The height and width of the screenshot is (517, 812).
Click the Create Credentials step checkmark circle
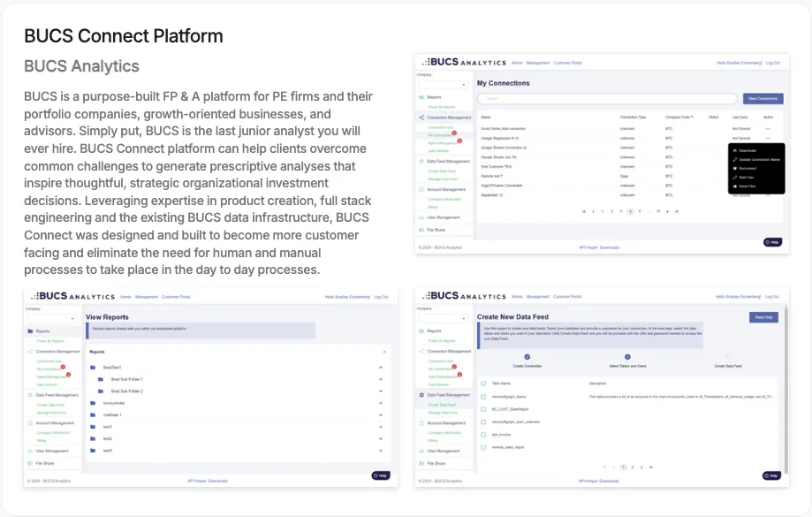(527, 357)
